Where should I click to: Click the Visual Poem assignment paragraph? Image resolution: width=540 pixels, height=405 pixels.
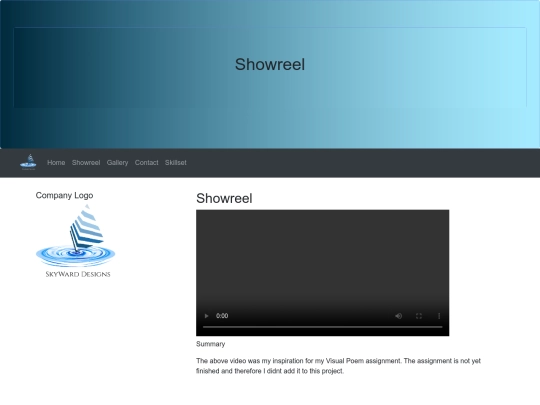(x=338, y=366)
